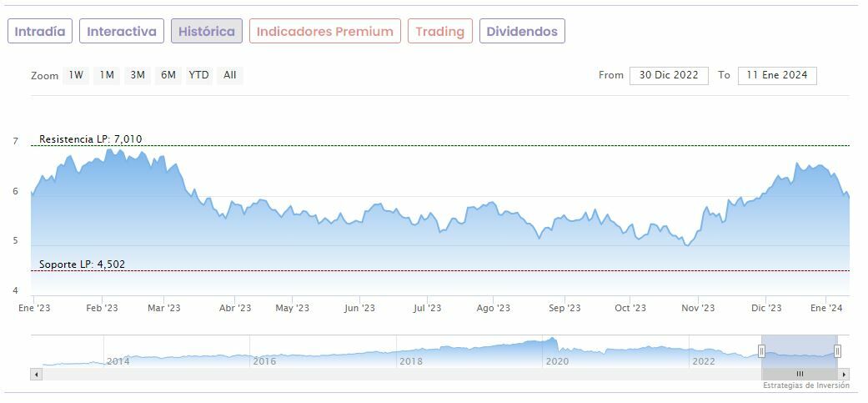
Task: Select the YTD zoom option
Action: click(198, 75)
